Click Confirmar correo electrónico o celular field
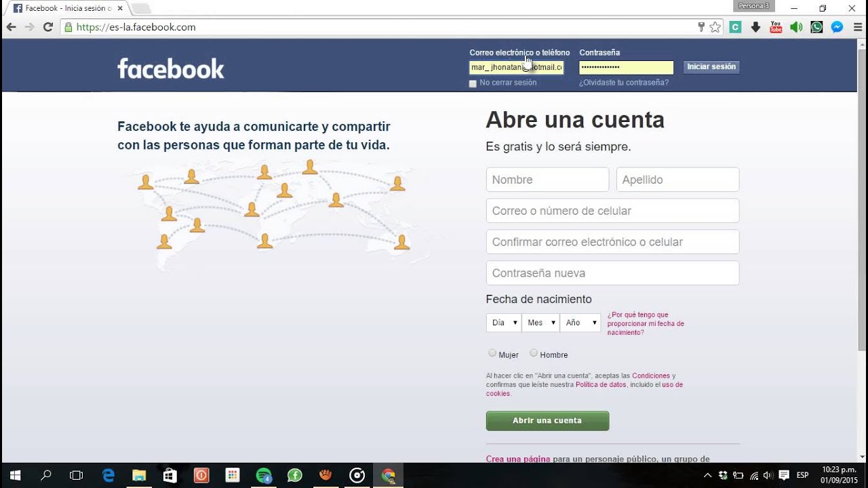Viewport: 868px width, 488px height. click(x=612, y=242)
